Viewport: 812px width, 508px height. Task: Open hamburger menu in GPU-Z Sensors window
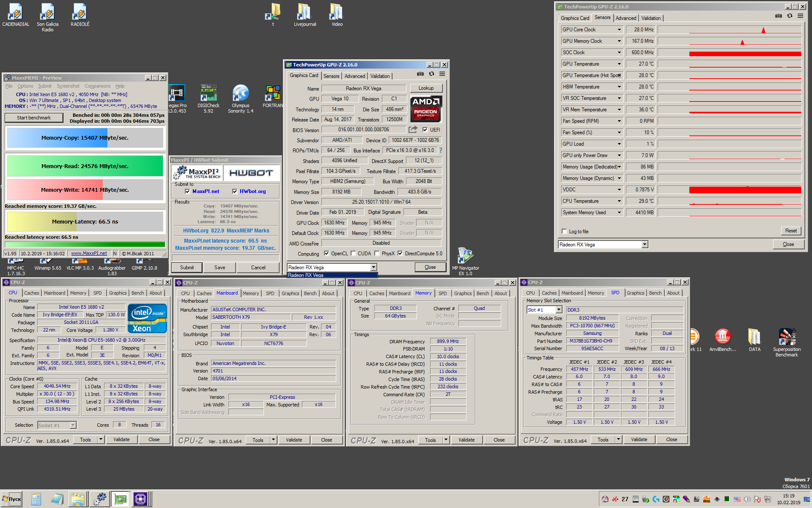[800, 16]
